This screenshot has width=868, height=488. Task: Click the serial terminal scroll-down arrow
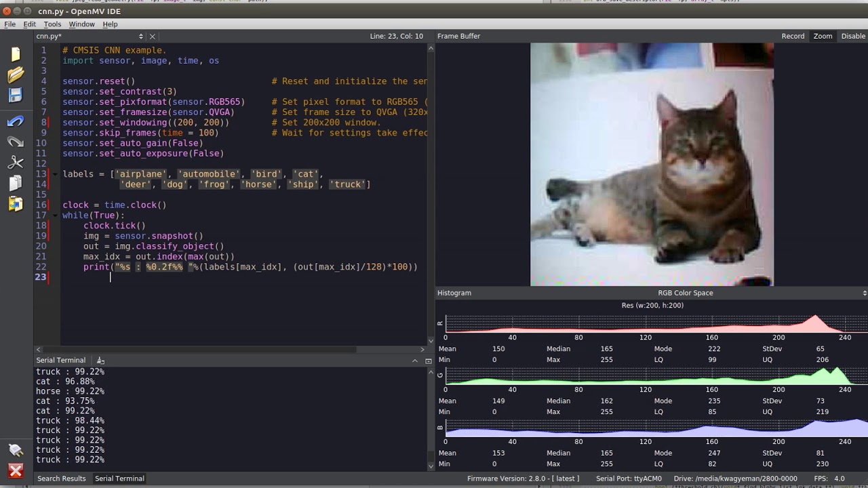[431, 466]
